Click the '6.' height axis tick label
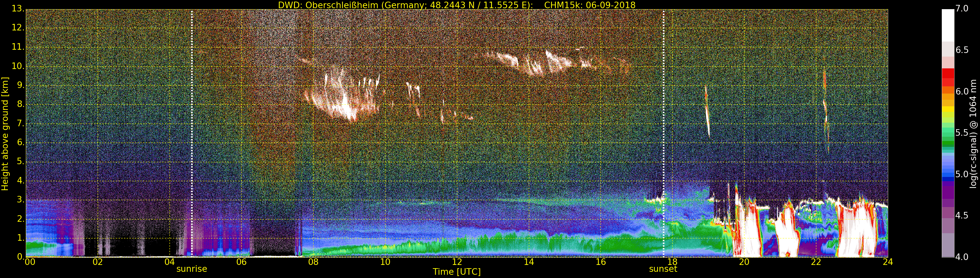 tap(21, 142)
